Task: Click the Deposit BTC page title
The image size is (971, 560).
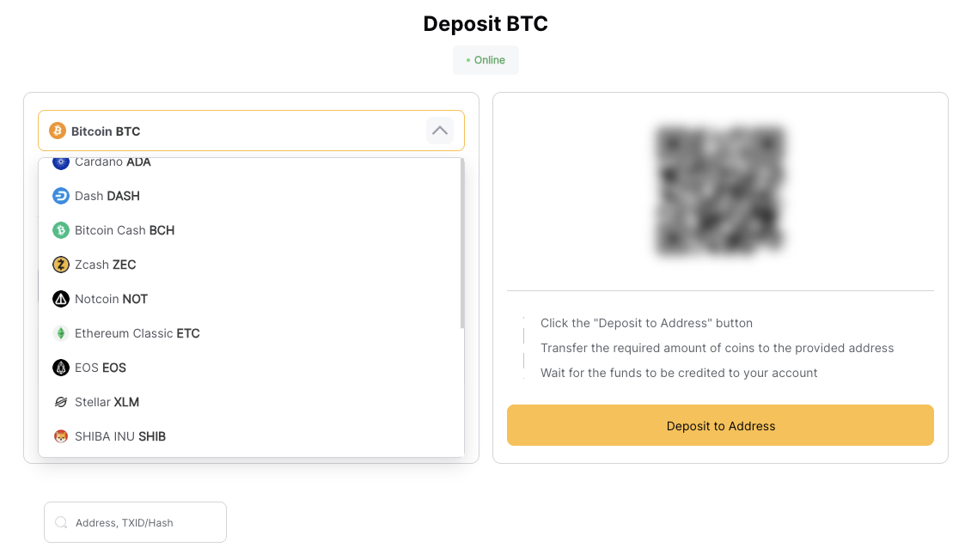Action: [x=485, y=23]
